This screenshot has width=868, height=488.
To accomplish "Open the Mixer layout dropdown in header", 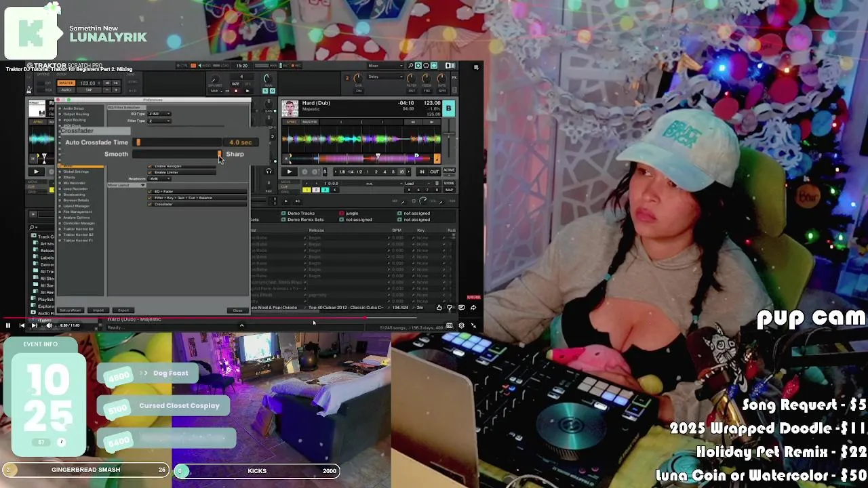I will click(385, 66).
